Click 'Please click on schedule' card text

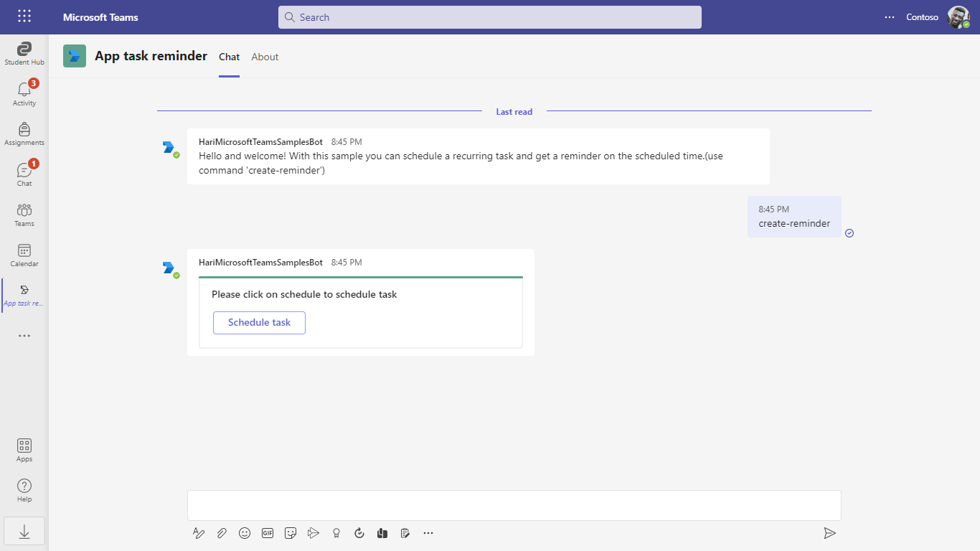(x=304, y=294)
